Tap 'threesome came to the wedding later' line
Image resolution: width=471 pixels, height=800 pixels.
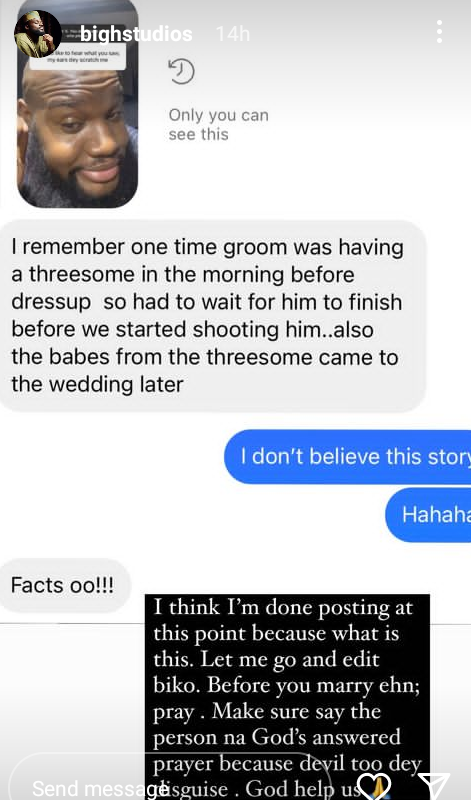204,370
